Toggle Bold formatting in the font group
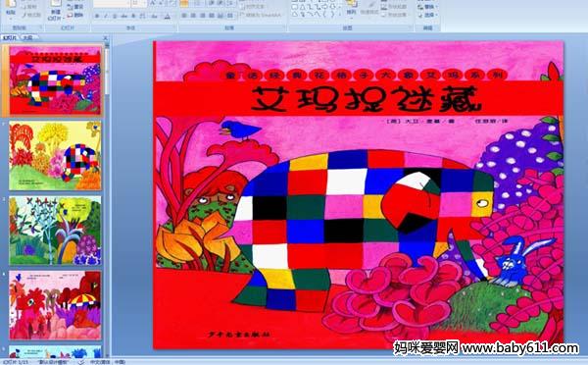Viewport: 588px width, 365px height. (97, 16)
